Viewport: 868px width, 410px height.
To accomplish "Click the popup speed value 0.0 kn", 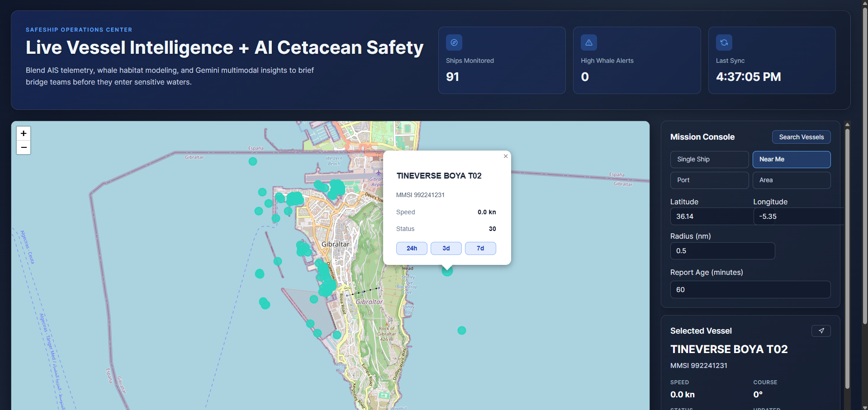I will click(x=487, y=212).
